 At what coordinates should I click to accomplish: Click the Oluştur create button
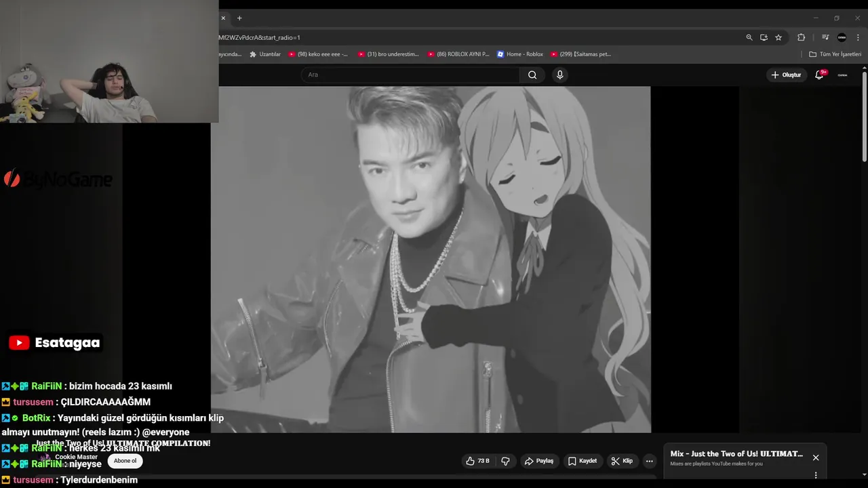pos(786,75)
